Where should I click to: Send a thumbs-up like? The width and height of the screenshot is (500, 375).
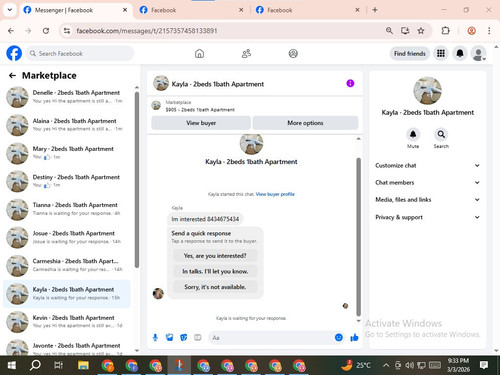(x=354, y=338)
